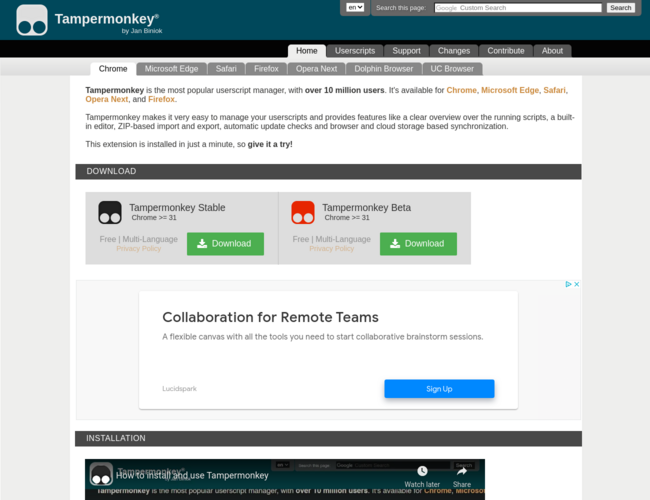Open the Home tab
This screenshot has width=650, height=500.
click(x=307, y=51)
